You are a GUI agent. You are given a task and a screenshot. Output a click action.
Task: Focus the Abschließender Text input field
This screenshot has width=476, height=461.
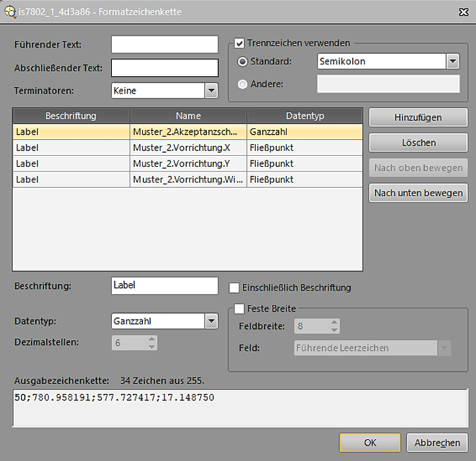tap(165, 68)
